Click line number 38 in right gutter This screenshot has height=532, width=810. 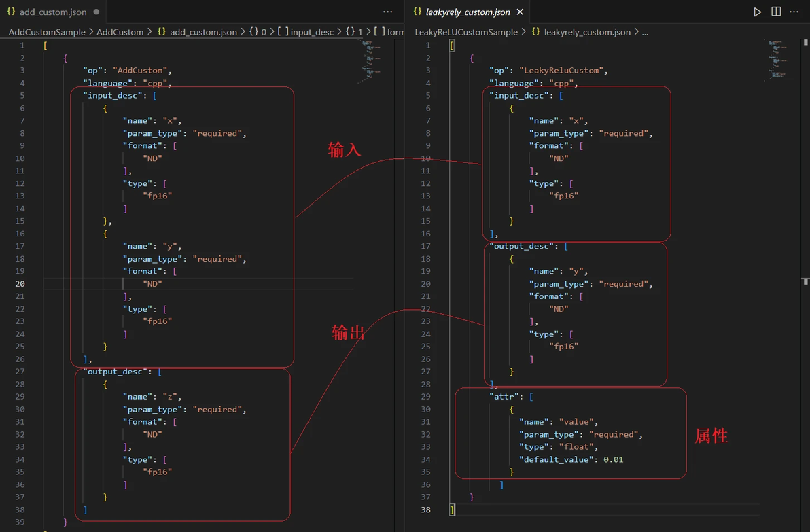click(x=425, y=510)
